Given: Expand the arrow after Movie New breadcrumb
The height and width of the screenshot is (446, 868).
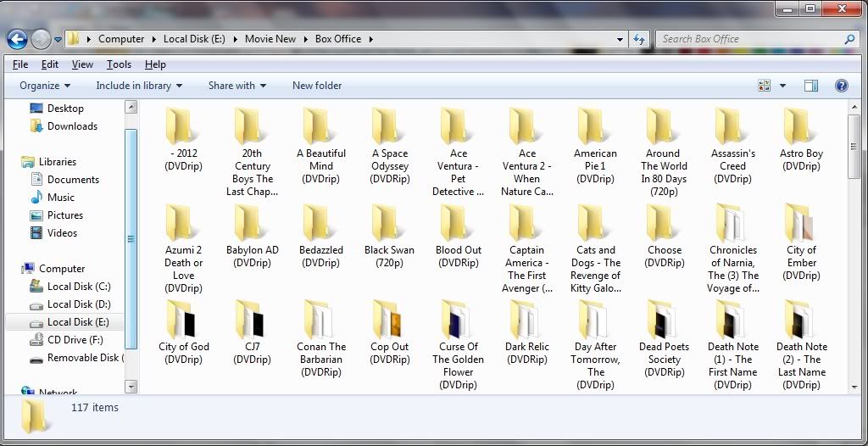Looking at the screenshot, I should 305,39.
